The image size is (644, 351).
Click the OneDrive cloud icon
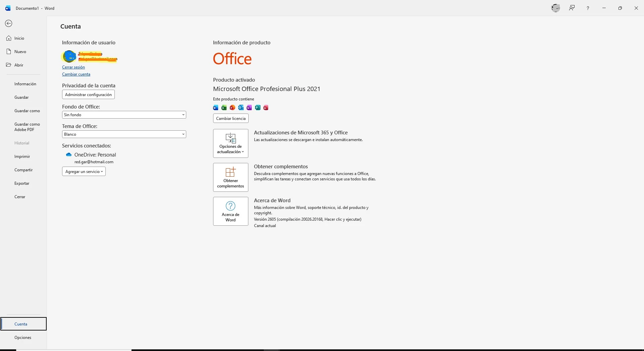(x=69, y=155)
